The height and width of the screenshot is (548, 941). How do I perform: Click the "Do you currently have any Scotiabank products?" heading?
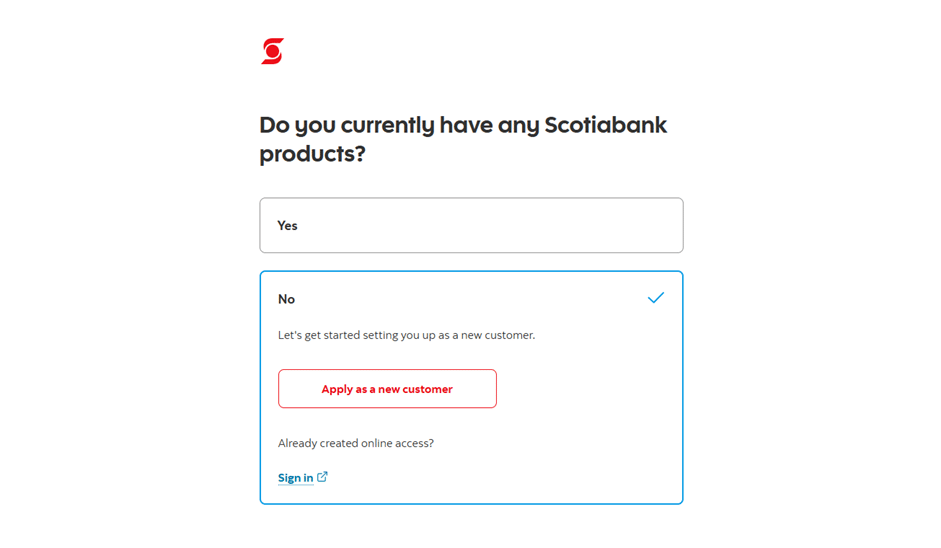click(x=463, y=139)
